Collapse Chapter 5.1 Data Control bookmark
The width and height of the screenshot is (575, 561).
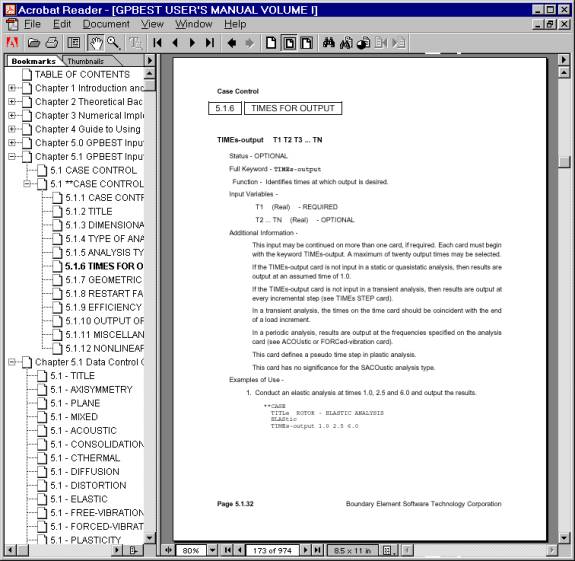(12, 362)
